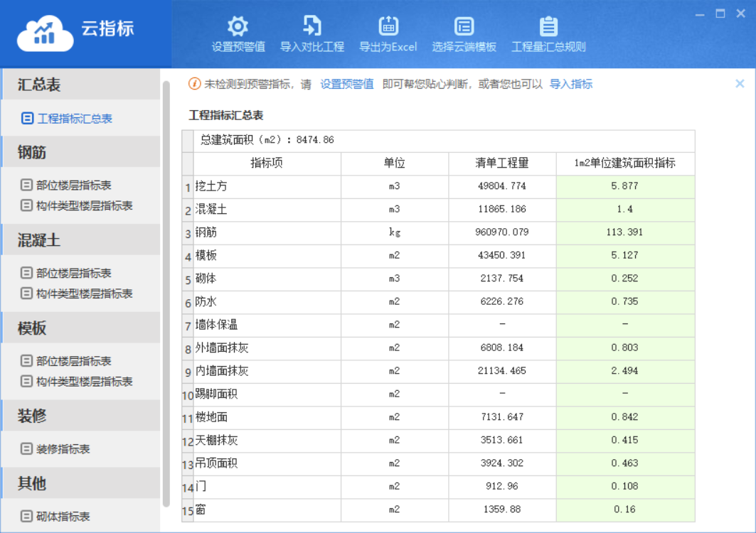Select the 天棚抹灰 row cell
756x533 pixels.
tap(267, 441)
